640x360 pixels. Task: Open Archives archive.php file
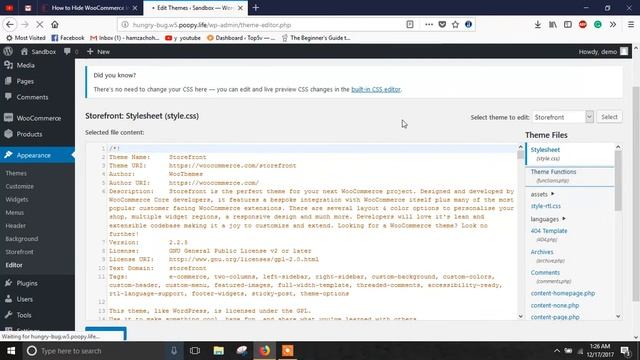(547, 256)
